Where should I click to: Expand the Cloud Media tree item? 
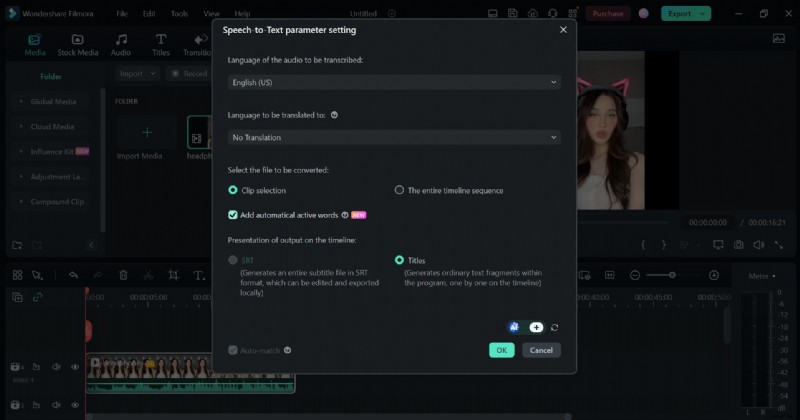click(21, 127)
